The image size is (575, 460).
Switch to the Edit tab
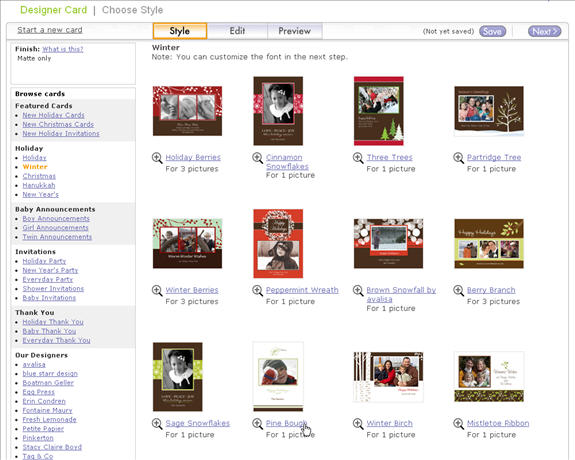(x=237, y=31)
